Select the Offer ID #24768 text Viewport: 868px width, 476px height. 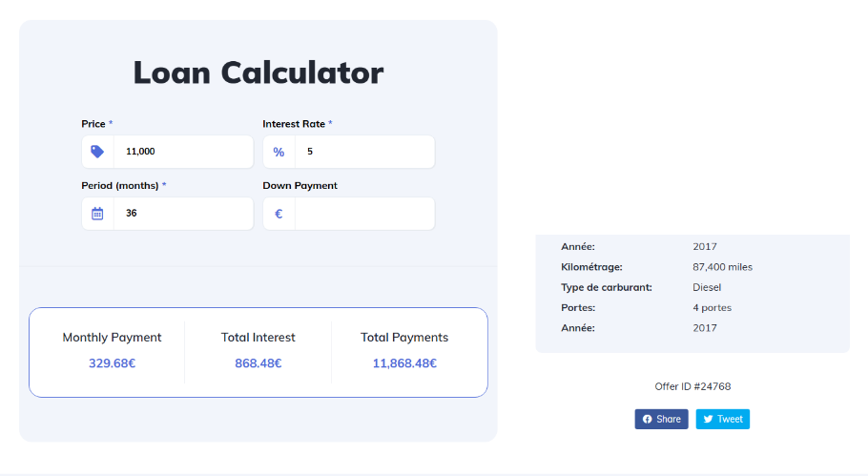click(x=692, y=386)
